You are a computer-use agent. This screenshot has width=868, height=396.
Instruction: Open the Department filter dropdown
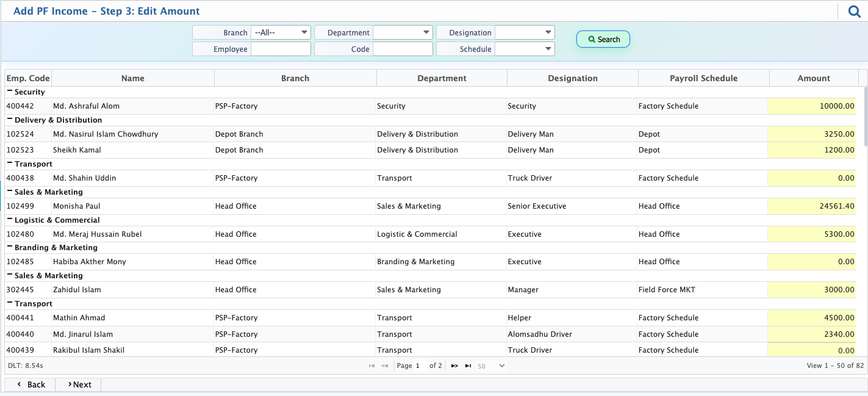(403, 32)
